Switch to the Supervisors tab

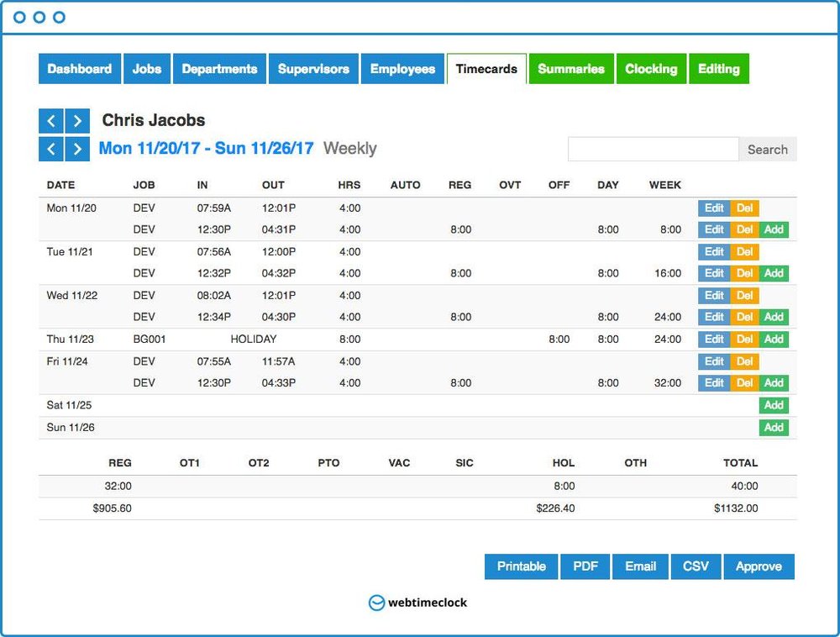(x=313, y=69)
